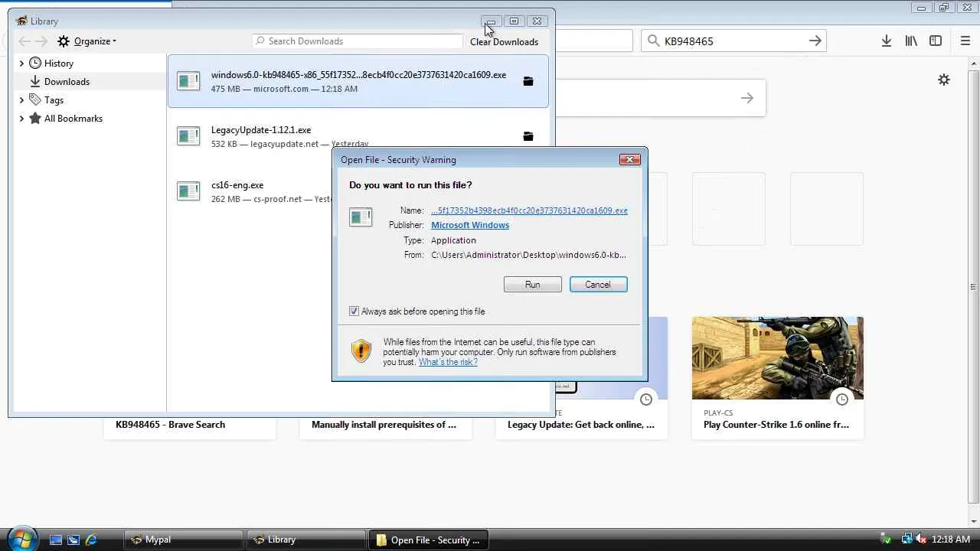Screen dimensions: 980x551
Task: Open the Microsoft Windows publisher link
Action: [470, 225]
